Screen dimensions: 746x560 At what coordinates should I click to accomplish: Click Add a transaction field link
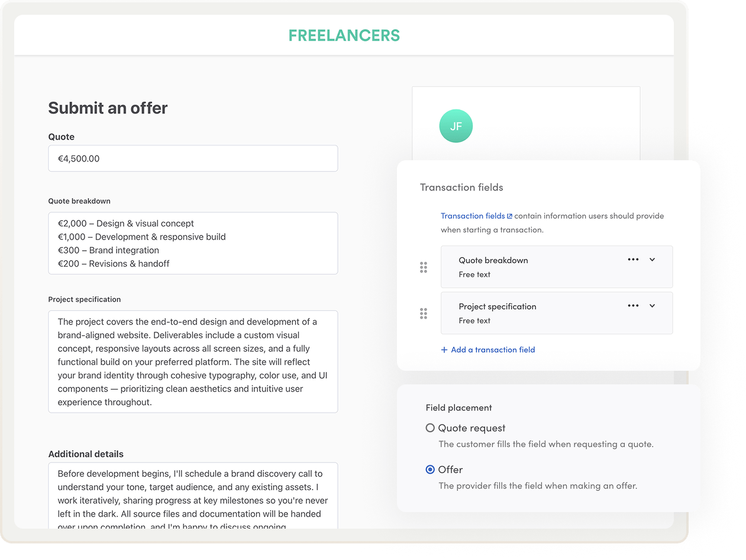click(492, 349)
